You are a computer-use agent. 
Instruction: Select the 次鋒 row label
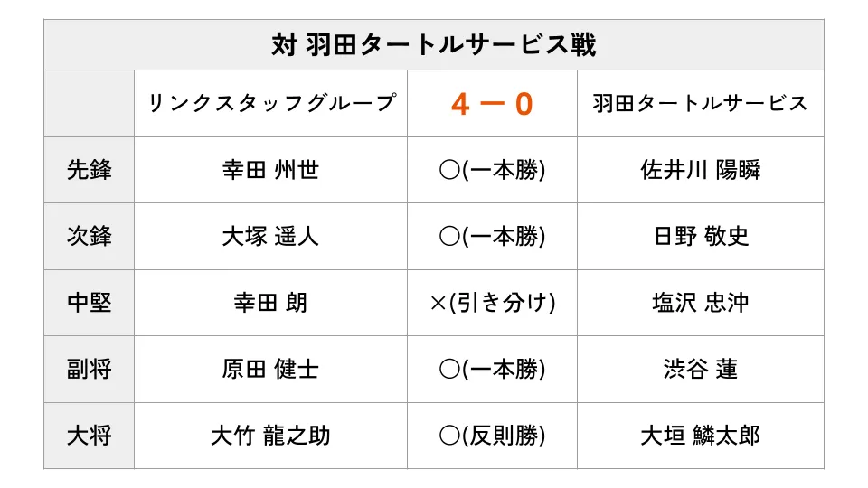(x=90, y=236)
